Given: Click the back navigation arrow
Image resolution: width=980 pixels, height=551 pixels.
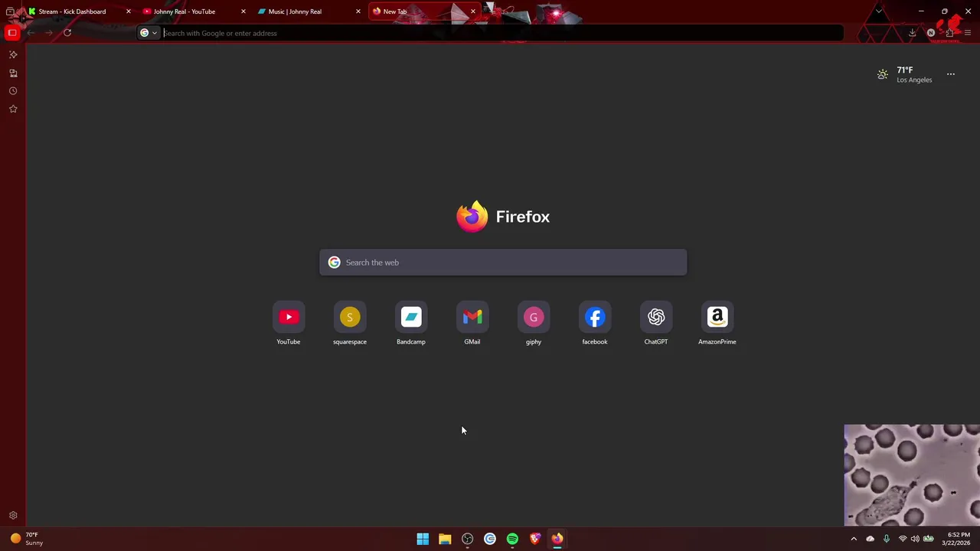Looking at the screenshot, I should click(31, 33).
